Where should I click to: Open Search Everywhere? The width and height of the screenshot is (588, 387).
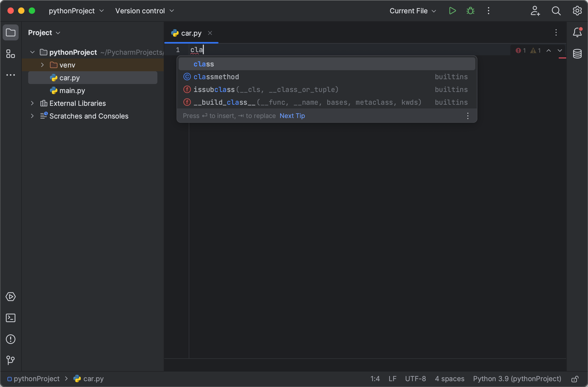(556, 11)
